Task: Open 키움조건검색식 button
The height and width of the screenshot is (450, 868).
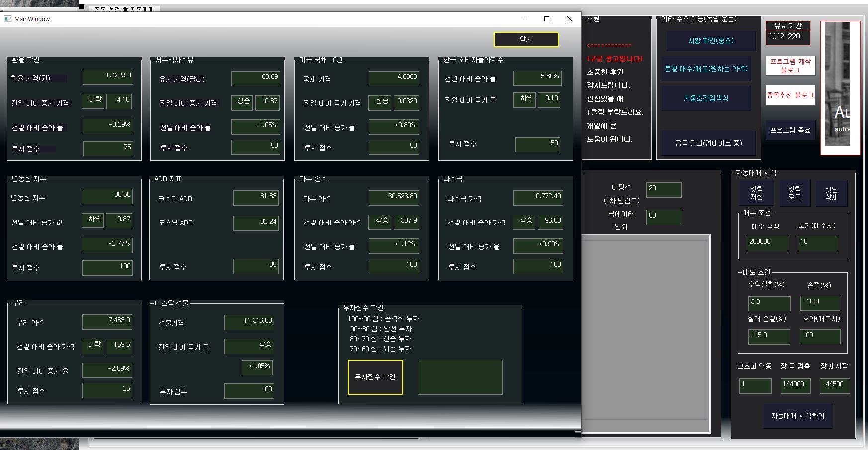Action: (x=706, y=98)
